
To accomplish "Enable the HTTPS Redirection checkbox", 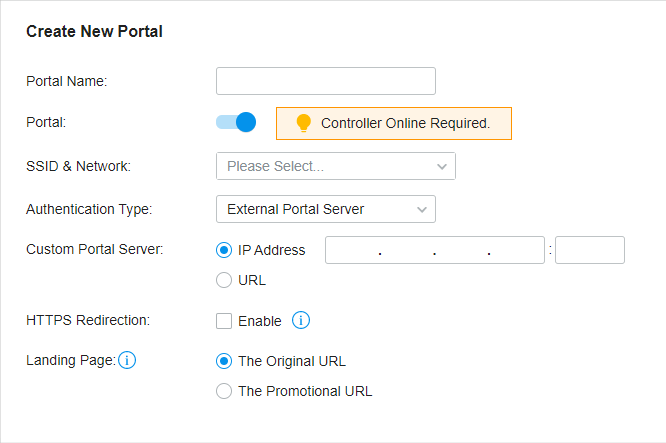I will pyautogui.click(x=224, y=321).
